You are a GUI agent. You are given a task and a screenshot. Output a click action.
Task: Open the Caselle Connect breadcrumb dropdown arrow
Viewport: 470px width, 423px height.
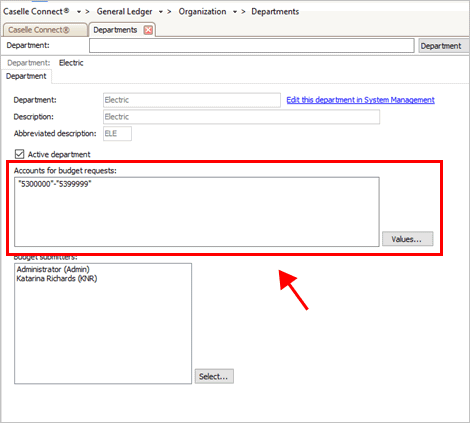(79, 12)
